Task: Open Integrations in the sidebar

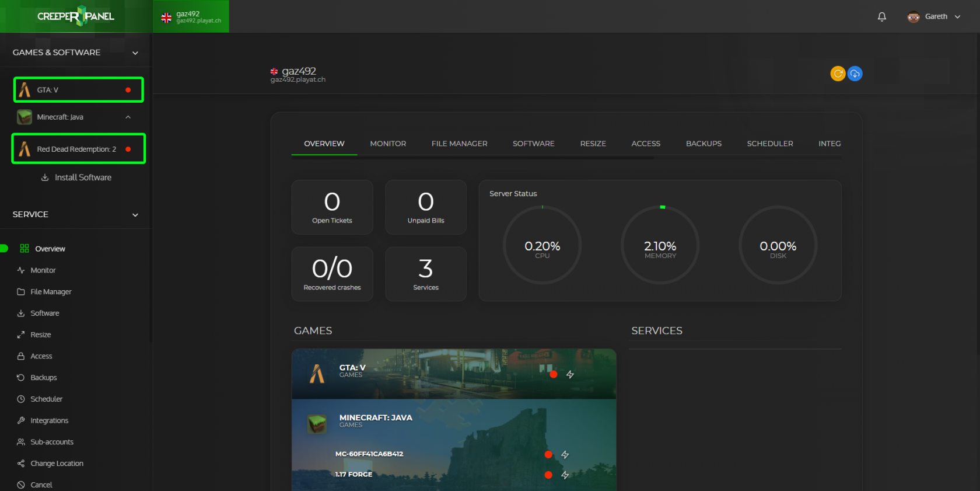Action: coord(50,420)
